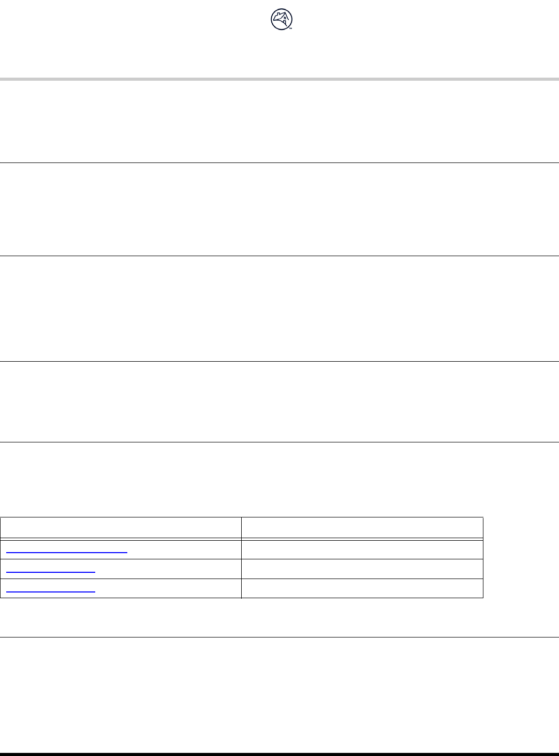This screenshot has width=559, height=756.
Task: Open the longest underlined link in the table
Action: pyautogui.click(x=67, y=552)
